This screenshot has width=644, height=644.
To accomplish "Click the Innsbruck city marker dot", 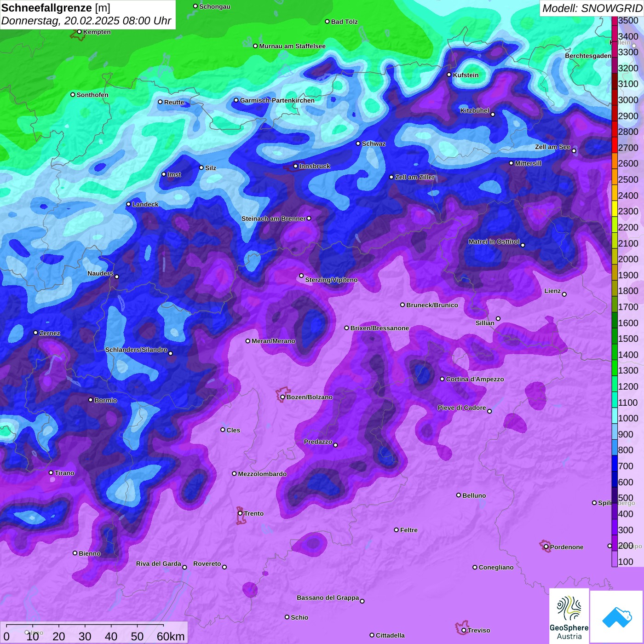I will (296, 166).
